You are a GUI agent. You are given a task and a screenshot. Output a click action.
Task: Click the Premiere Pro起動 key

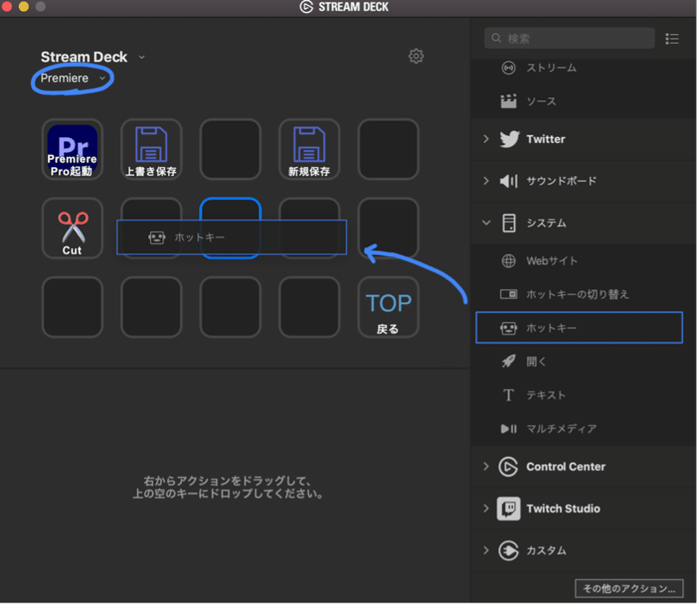click(x=73, y=149)
